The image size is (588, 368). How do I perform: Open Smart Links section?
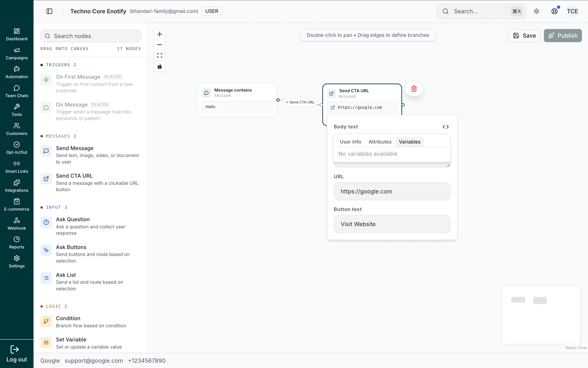[x=17, y=167]
